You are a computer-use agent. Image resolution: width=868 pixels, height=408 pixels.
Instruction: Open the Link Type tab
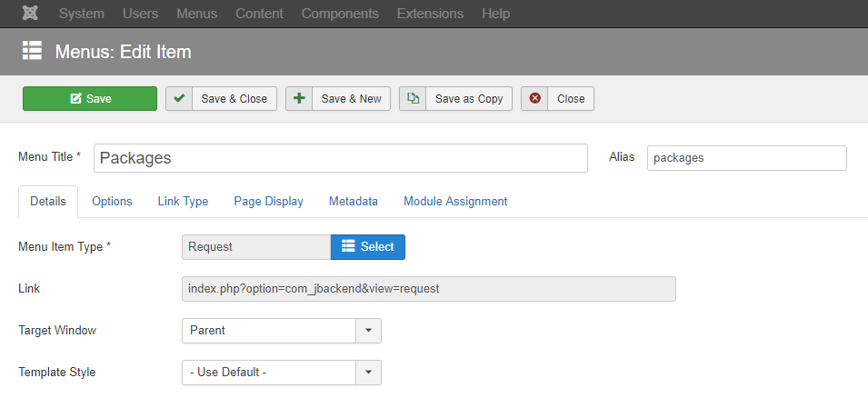(183, 202)
